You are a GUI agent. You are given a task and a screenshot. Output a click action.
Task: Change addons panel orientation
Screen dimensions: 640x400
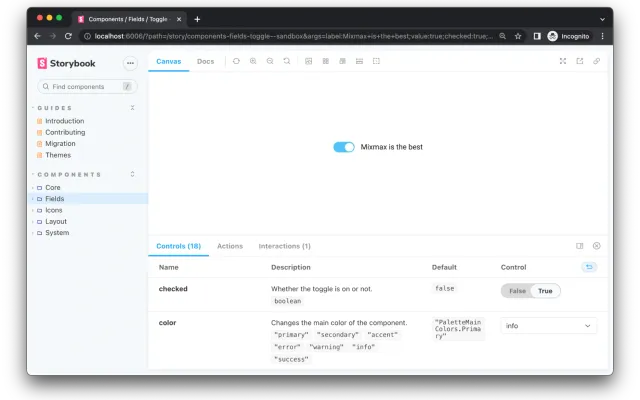click(580, 246)
